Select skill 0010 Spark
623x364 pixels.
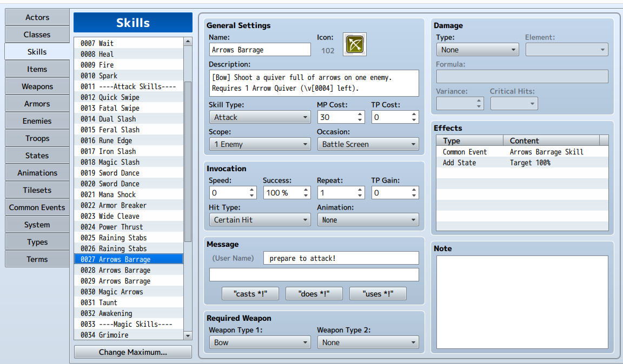(129, 76)
